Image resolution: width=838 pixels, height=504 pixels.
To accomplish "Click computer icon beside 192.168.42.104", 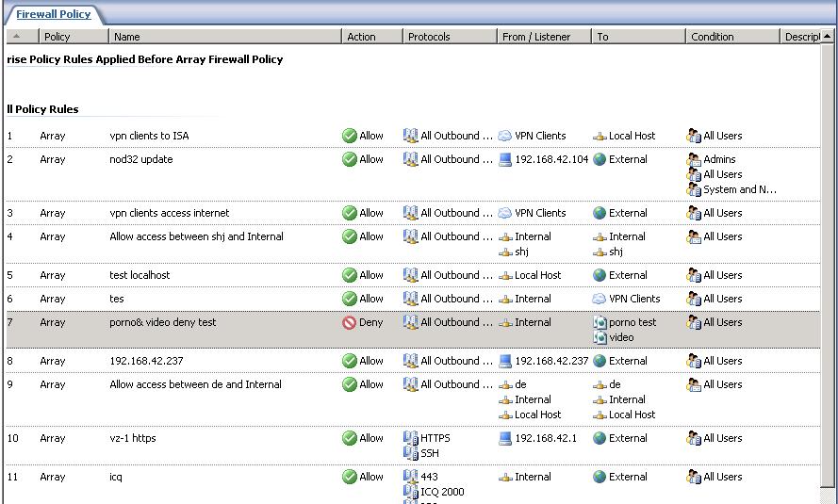I will click(x=505, y=159).
